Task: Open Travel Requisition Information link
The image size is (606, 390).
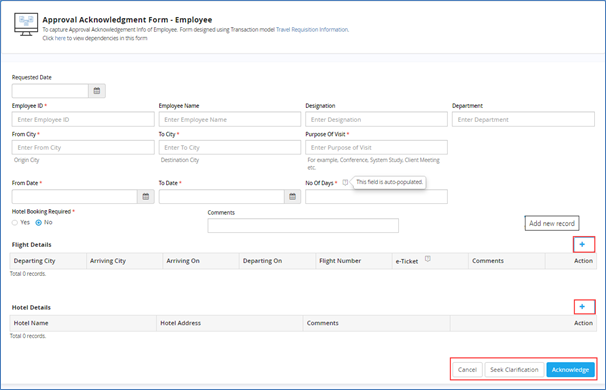Action: (312, 29)
